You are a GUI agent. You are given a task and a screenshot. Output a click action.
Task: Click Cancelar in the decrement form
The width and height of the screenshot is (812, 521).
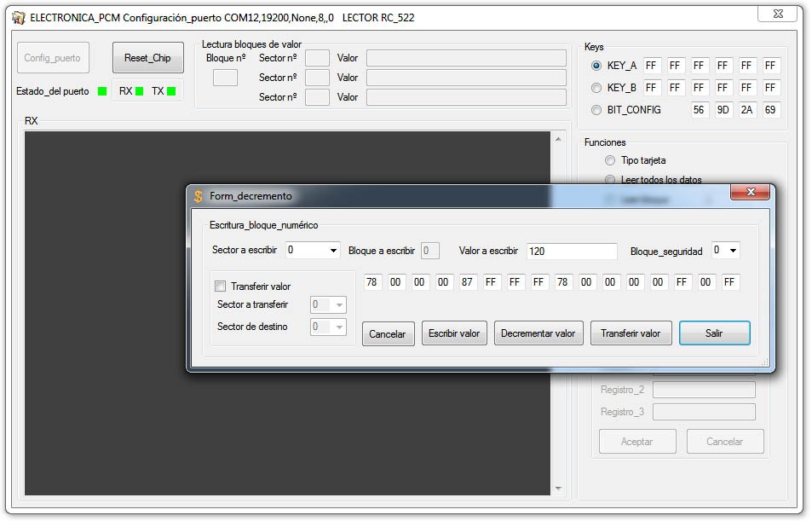(x=388, y=334)
